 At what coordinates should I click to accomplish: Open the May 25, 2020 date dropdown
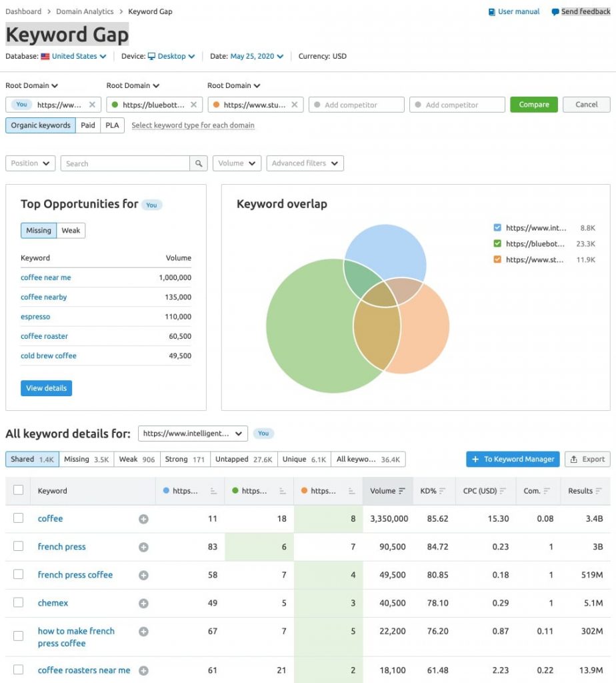point(257,56)
